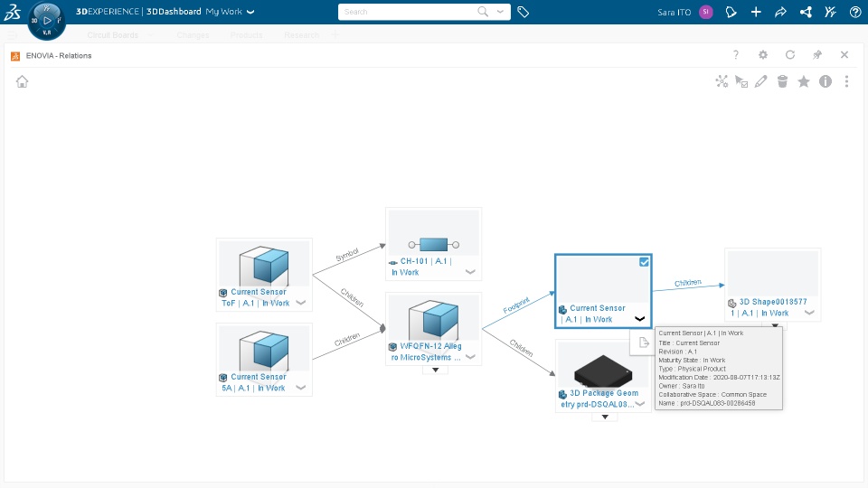Click the ENOVIA Relations widget icon
This screenshot has width=868, height=488.
[x=15, y=56]
